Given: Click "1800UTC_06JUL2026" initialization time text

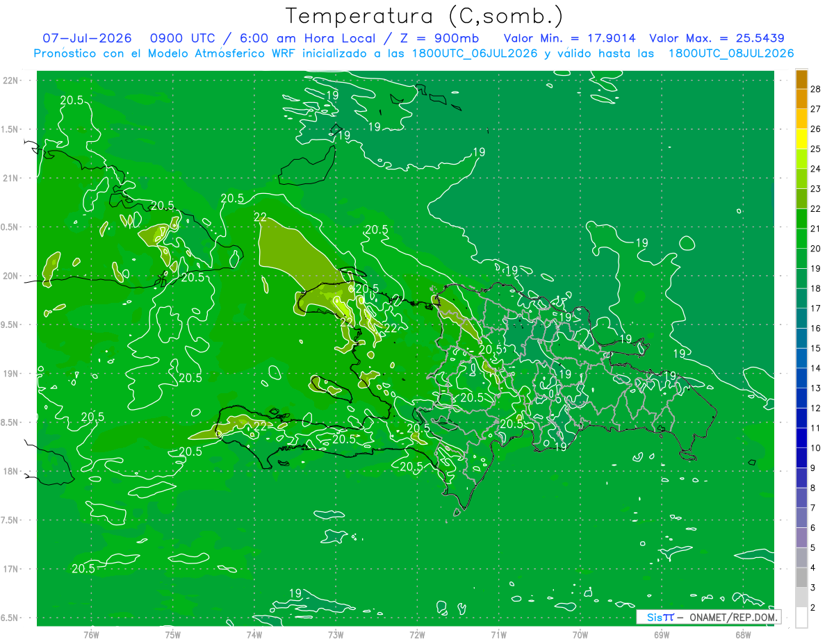Looking at the screenshot, I should 475,53.
